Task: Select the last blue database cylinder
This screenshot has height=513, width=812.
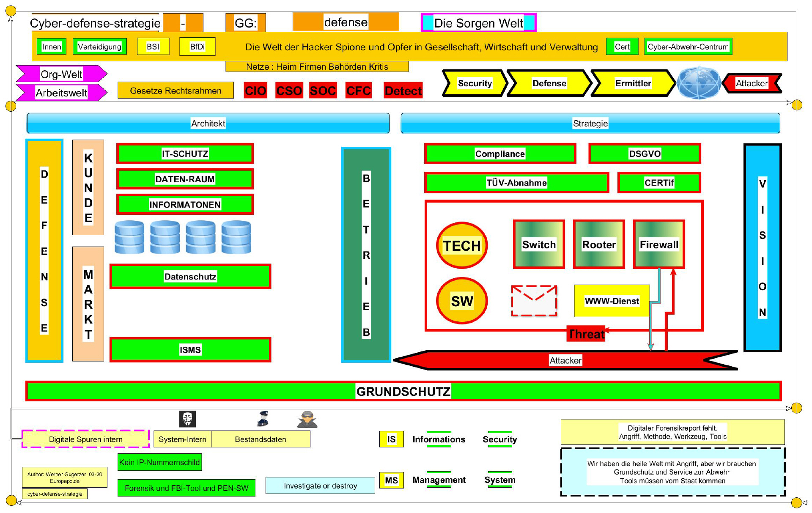Action: click(236, 237)
